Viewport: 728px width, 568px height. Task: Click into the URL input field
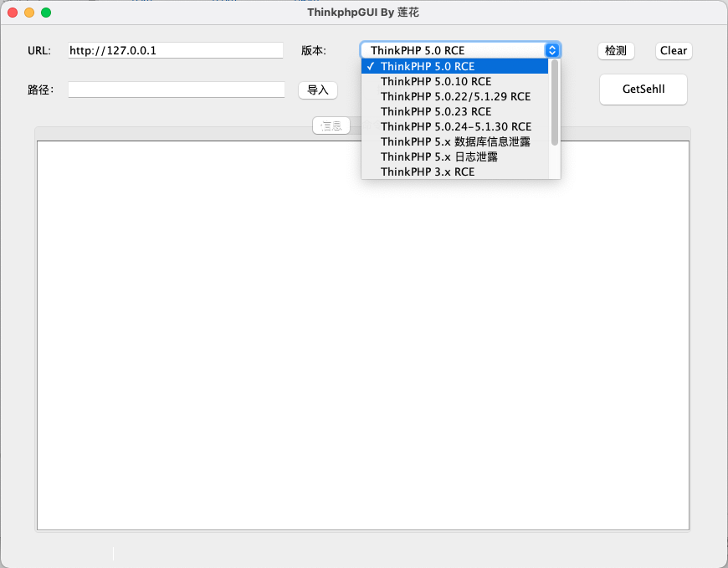[176, 50]
